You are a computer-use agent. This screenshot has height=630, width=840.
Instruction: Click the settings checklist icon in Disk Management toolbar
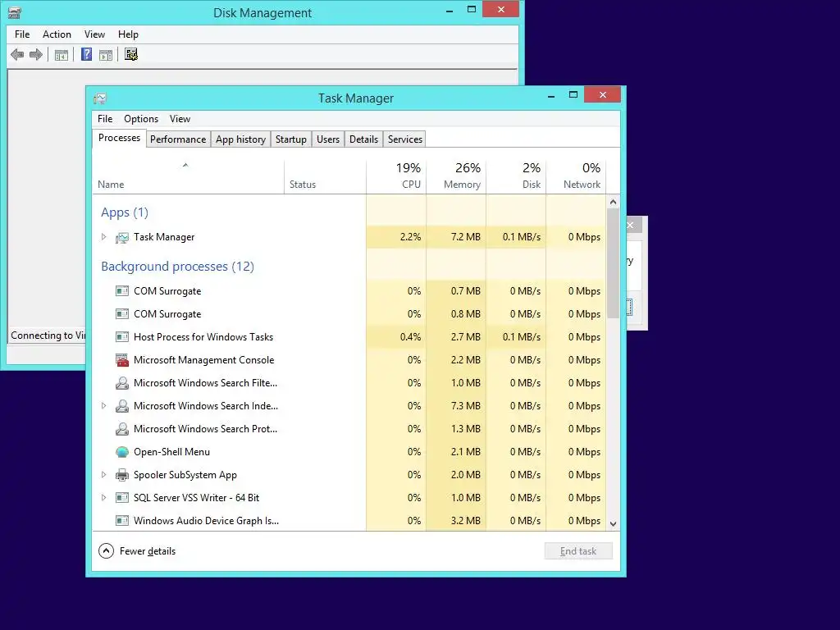tap(131, 54)
